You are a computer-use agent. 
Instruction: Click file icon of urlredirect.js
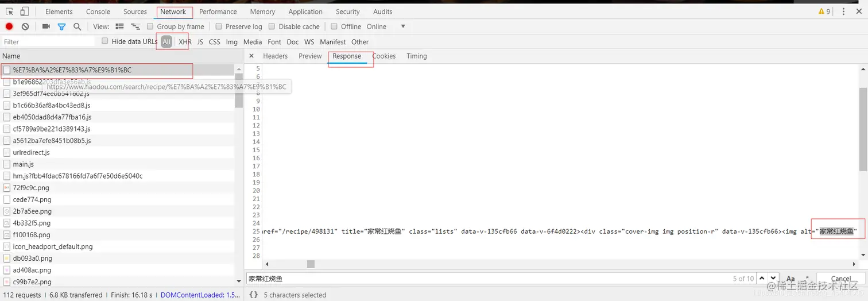[7, 152]
